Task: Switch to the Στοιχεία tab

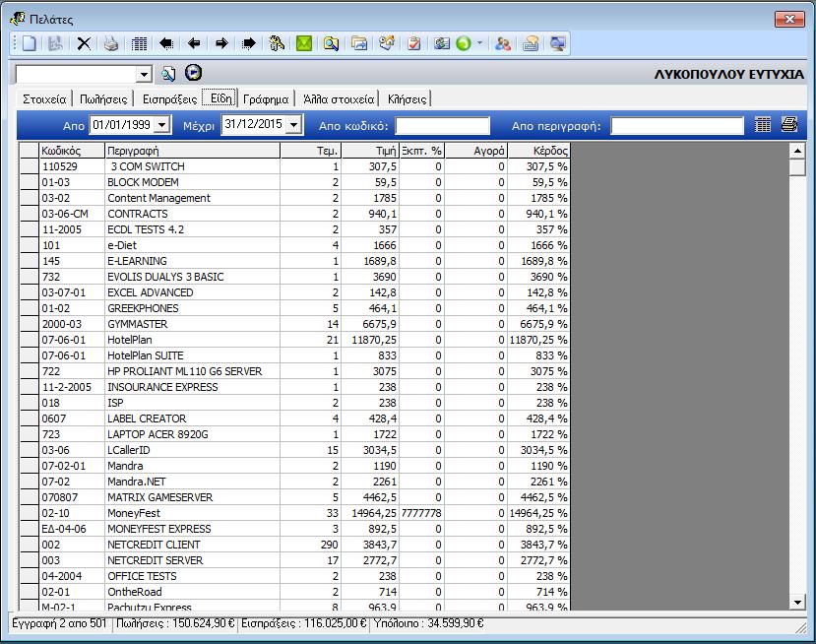Action: (x=44, y=98)
